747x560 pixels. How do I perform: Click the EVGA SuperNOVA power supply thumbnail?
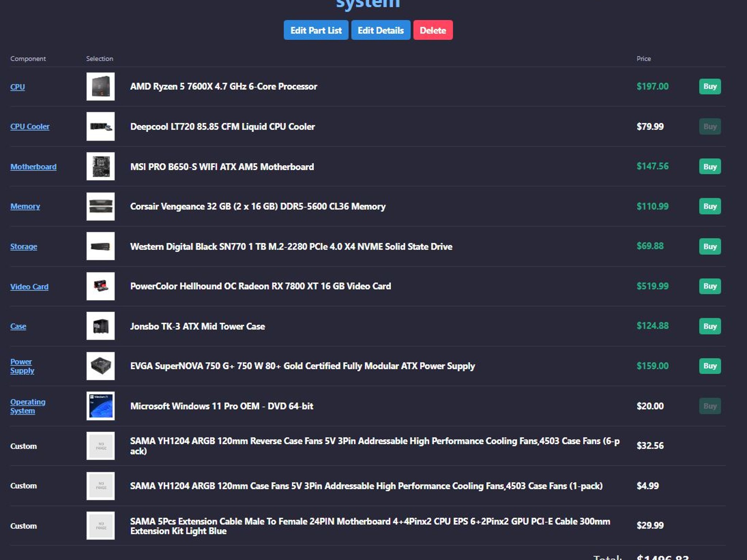point(100,366)
